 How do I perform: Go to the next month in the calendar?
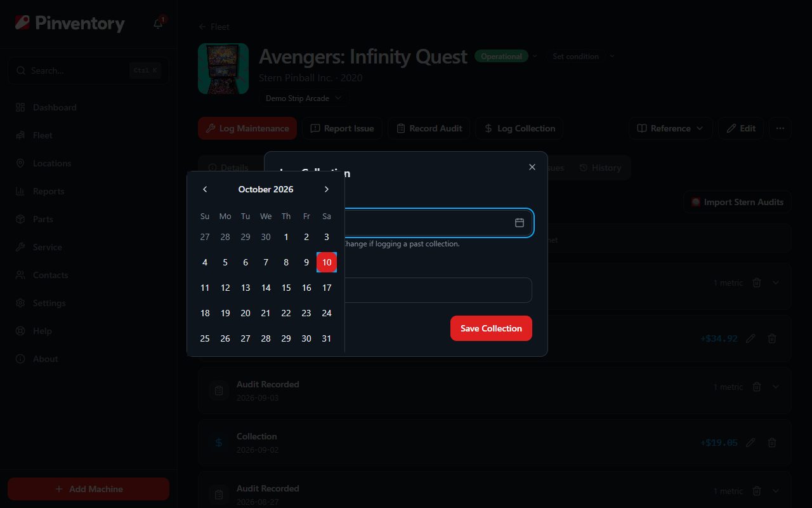(327, 189)
